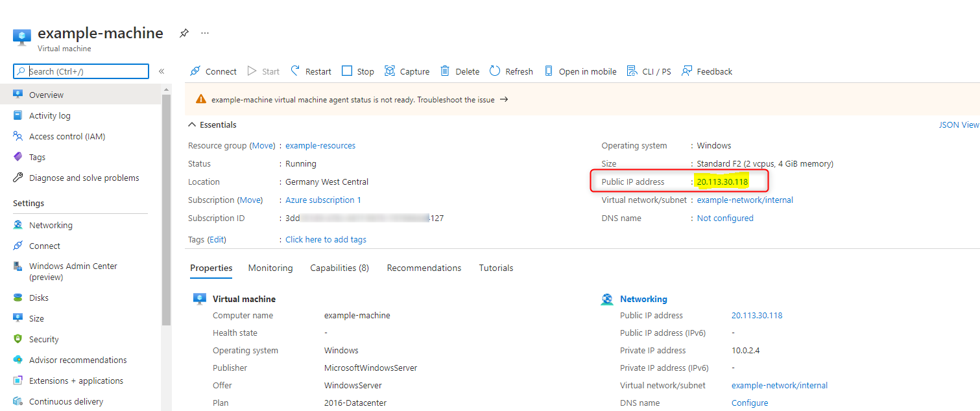Viewport: 980px width, 411px height.
Task: Open example-network/internal link under Networking section
Action: tap(780, 385)
